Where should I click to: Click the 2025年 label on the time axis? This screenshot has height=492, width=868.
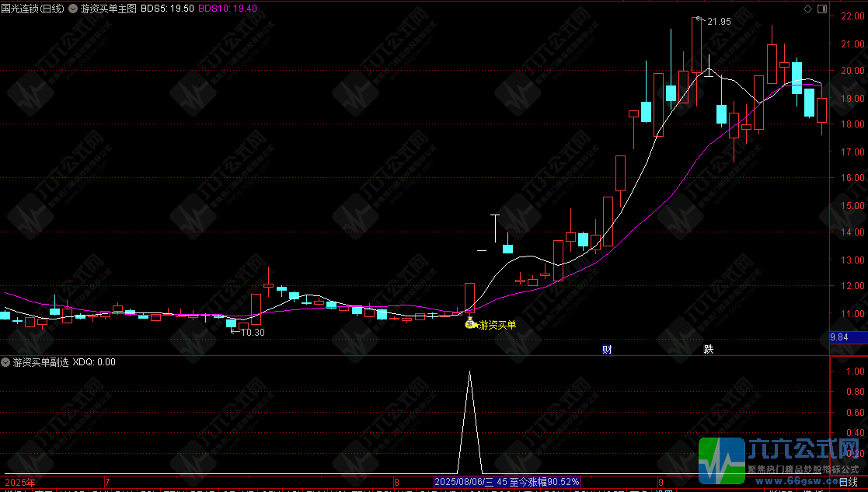[19, 483]
